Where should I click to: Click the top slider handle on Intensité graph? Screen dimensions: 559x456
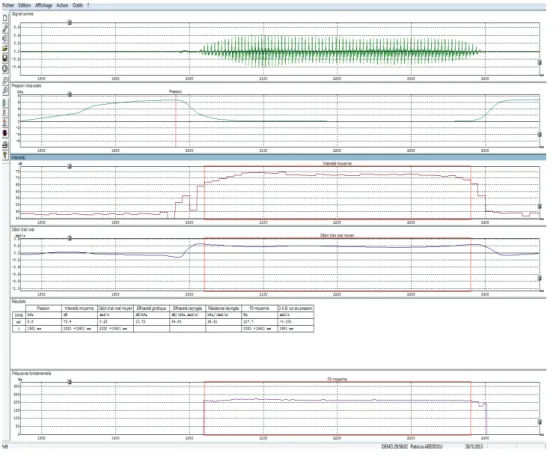70,166
